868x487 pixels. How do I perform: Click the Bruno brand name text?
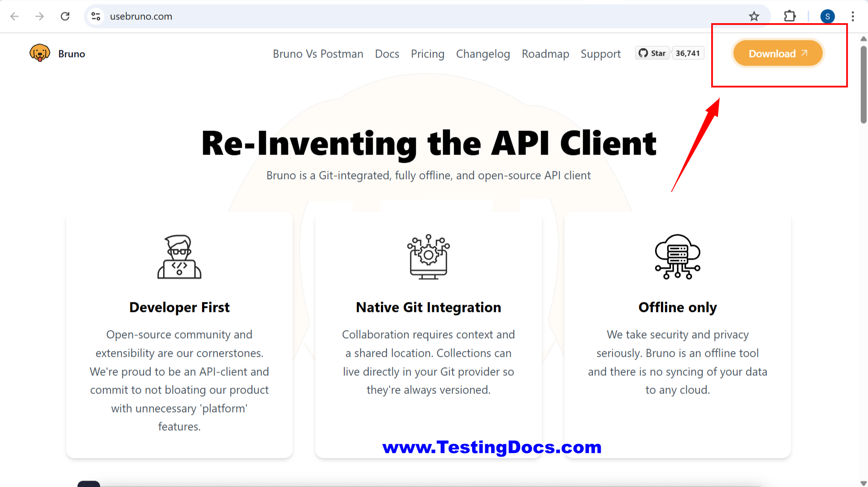pos(72,54)
